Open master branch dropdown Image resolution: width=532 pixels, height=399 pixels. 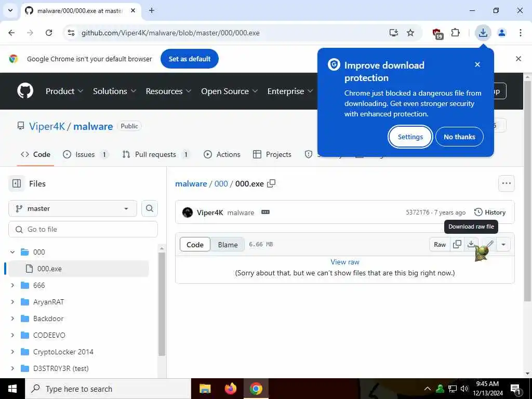click(73, 208)
